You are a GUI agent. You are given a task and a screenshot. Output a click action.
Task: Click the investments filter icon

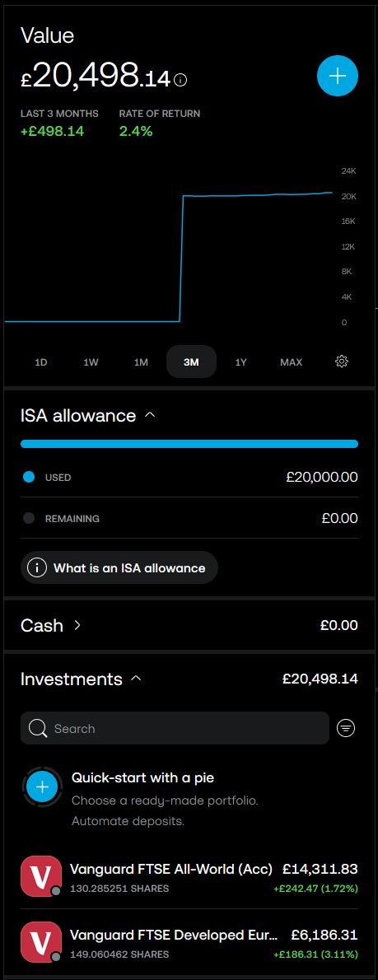coord(346,727)
